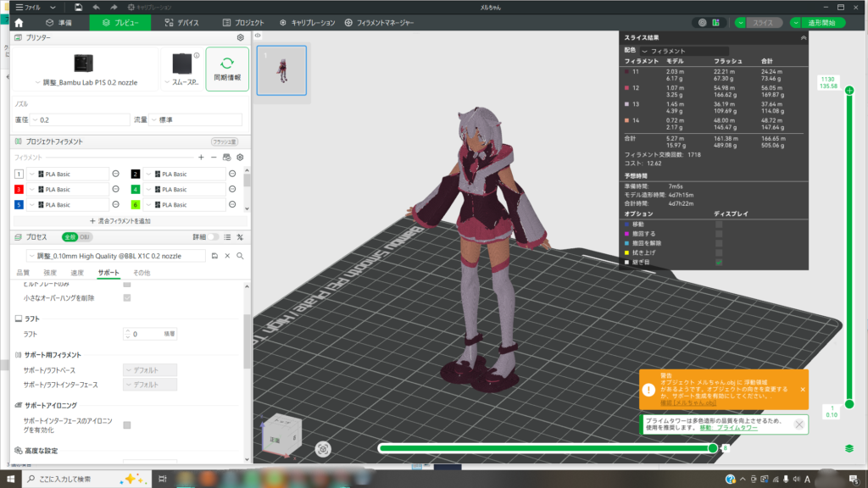
Task: Open the 流量 標準 dropdown
Action: click(196, 119)
